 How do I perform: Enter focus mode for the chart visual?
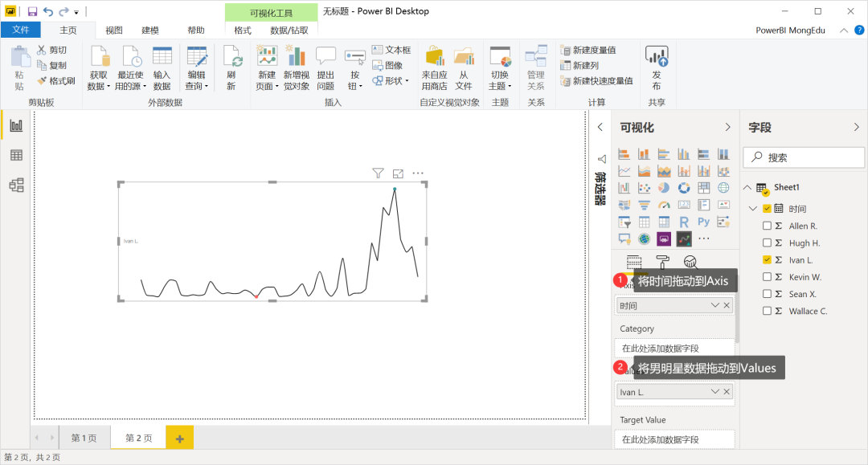398,173
